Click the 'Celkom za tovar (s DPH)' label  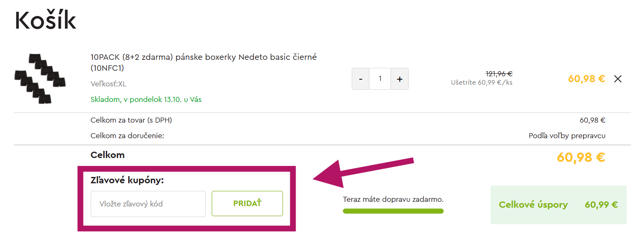coord(131,120)
